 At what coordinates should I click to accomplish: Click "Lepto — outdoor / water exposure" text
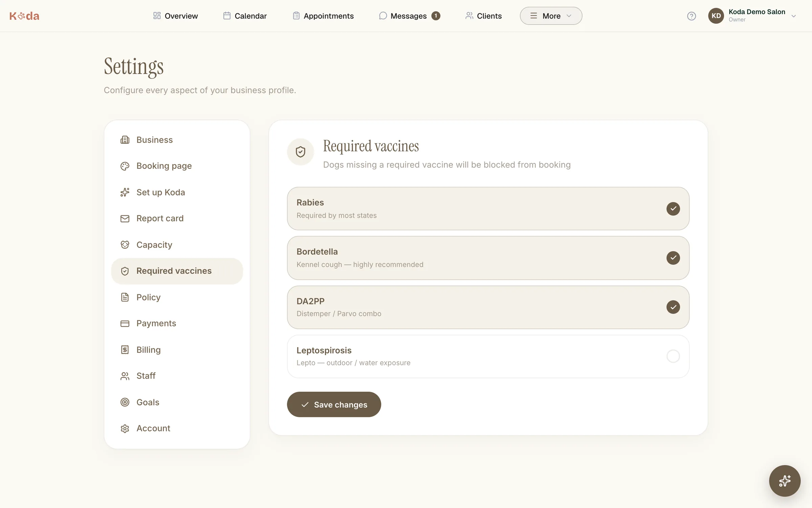(x=354, y=363)
